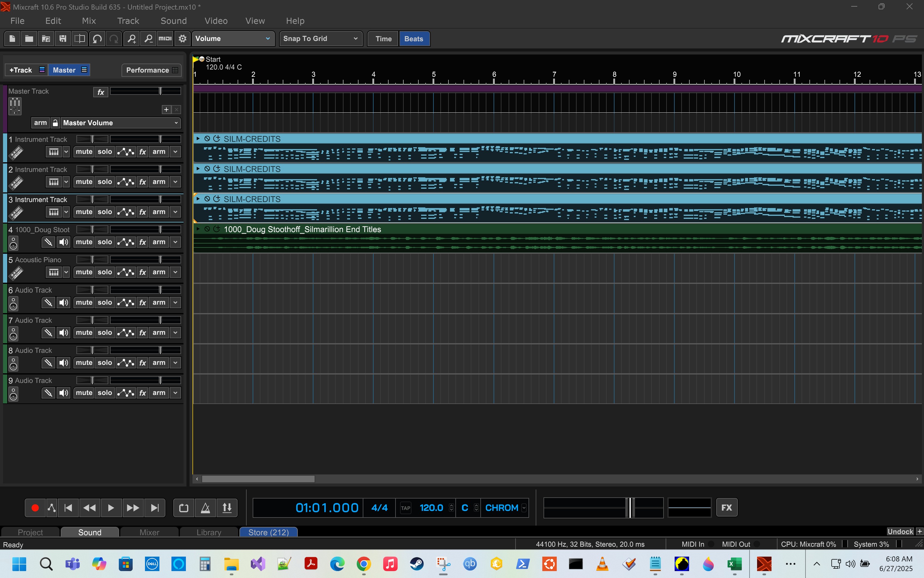Click the Zoom Out magnifier icon
Viewport: 924px width, 578px height.
coord(149,39)
